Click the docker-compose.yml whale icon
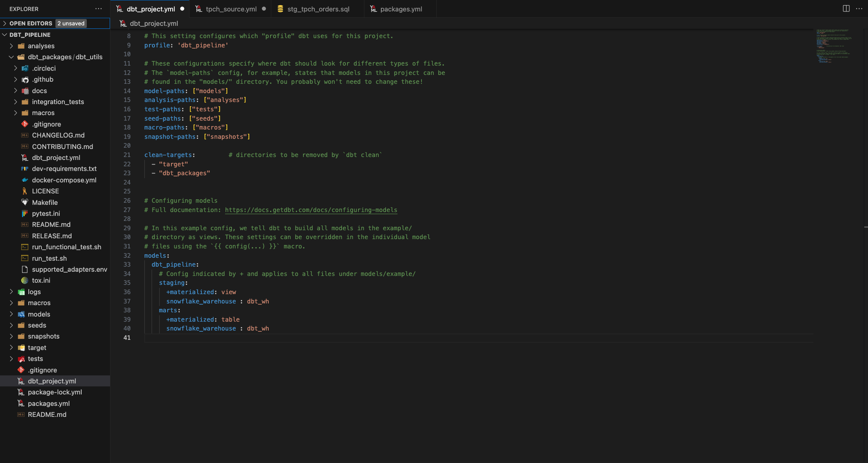 (25, 180)
